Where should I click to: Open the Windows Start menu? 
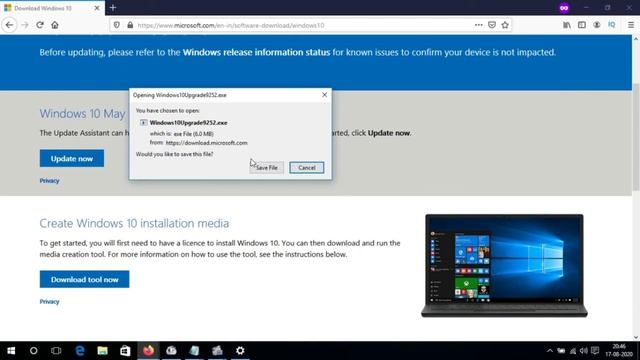11,351
